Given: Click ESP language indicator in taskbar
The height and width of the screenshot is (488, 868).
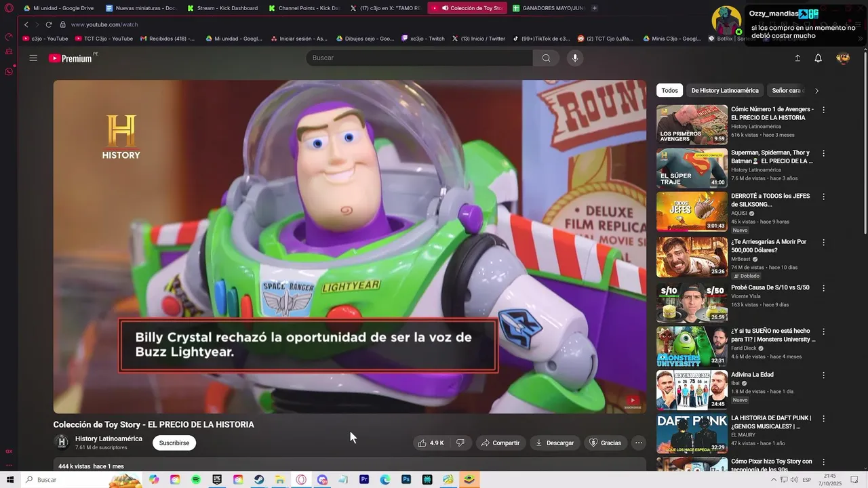Looking at the screenshot, I should coord(806,480).
